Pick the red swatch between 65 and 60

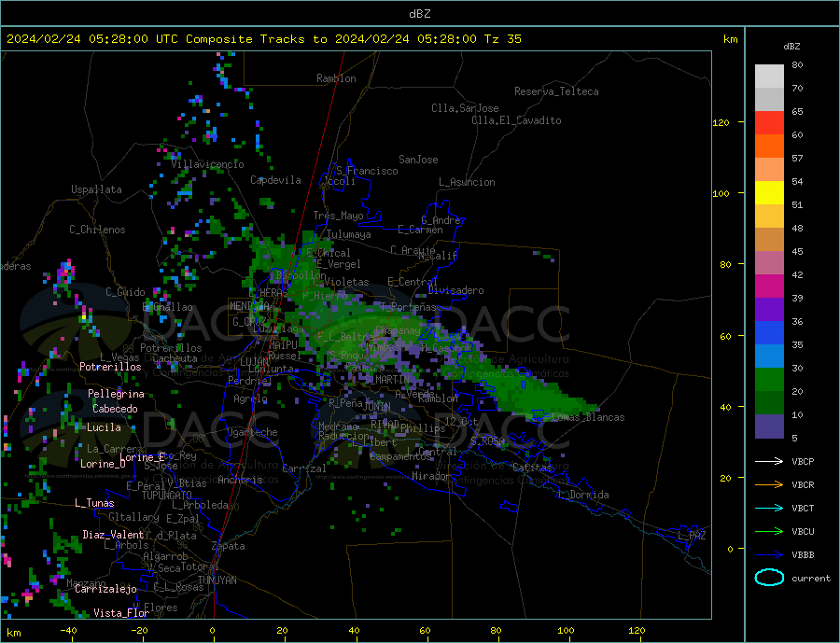[769, 122]
